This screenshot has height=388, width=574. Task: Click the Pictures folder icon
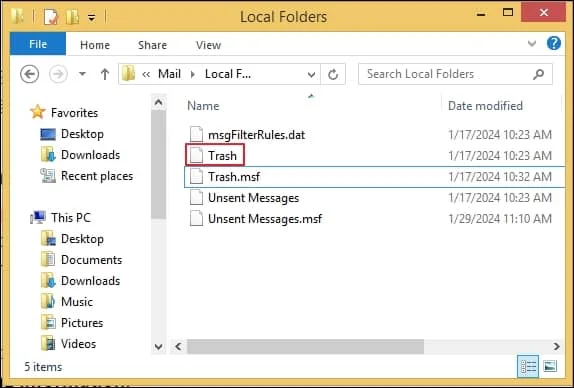(x=48, y=322)
